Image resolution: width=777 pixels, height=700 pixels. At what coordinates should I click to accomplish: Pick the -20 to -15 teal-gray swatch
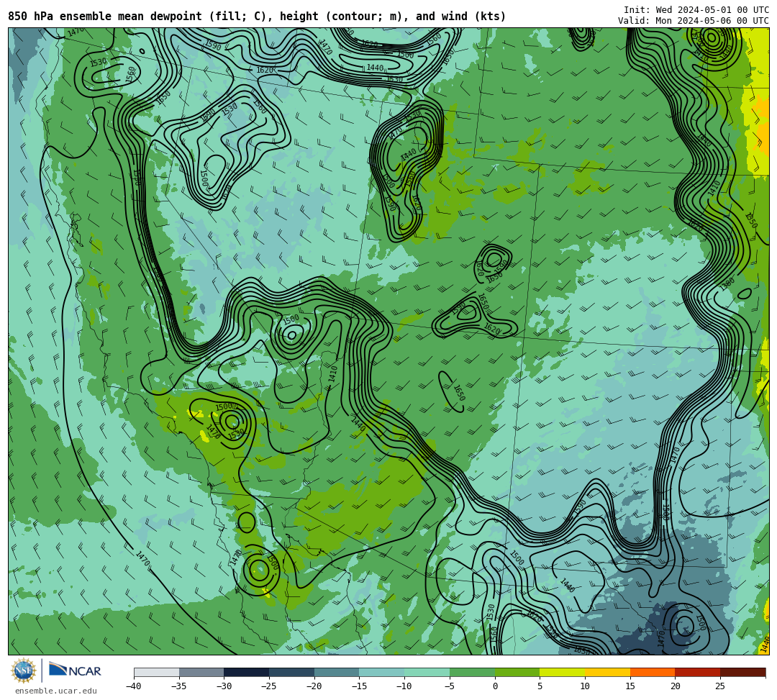click(337, 672)
